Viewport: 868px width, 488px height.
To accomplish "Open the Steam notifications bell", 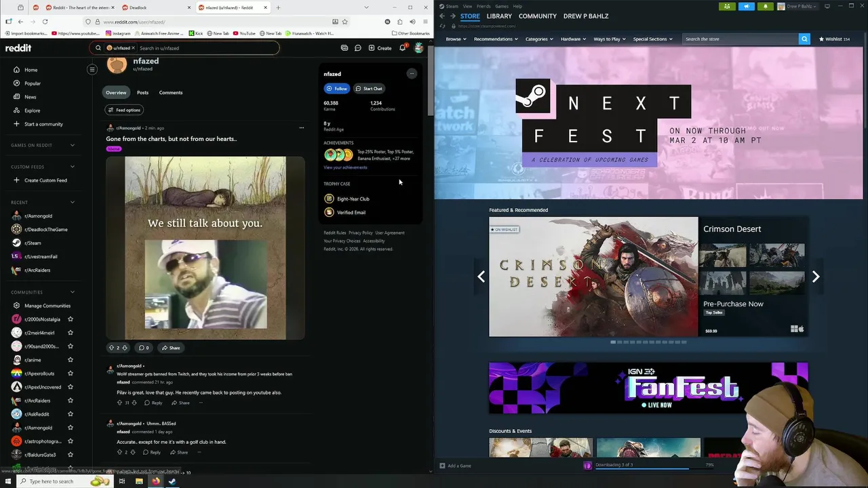I will (765, 6).
